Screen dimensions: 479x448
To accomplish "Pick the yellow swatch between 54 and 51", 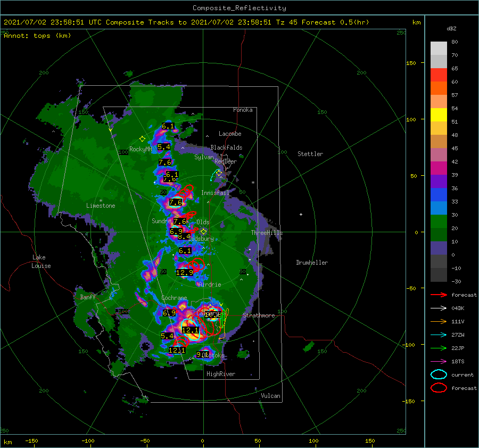I will (439, 115).
